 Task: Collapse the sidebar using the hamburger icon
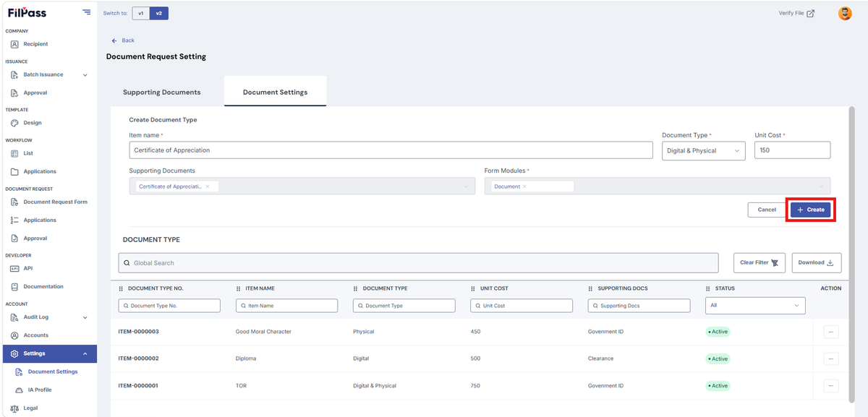[x=87, y=12]
